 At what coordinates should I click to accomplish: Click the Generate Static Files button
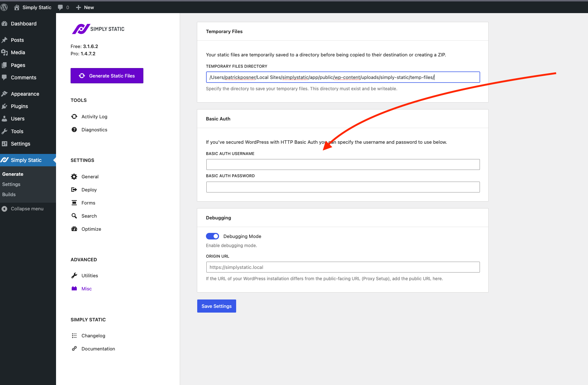click(x=107, y=76)
